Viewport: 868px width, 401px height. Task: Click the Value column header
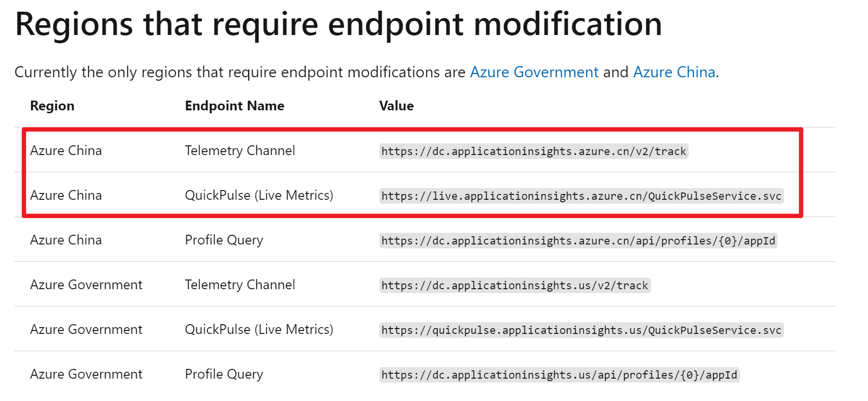point(396,106)
